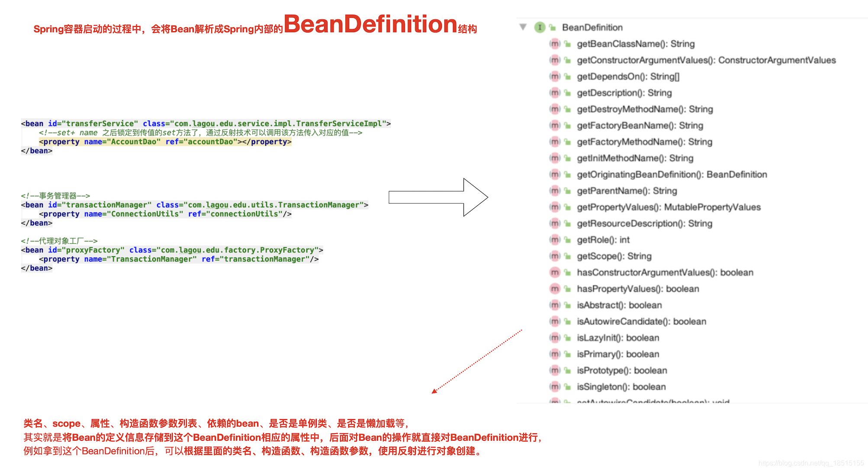The width and height of the screenshot is (868, 471).
Task: Select isLazyInit() method entry
Action: (617, 338)
